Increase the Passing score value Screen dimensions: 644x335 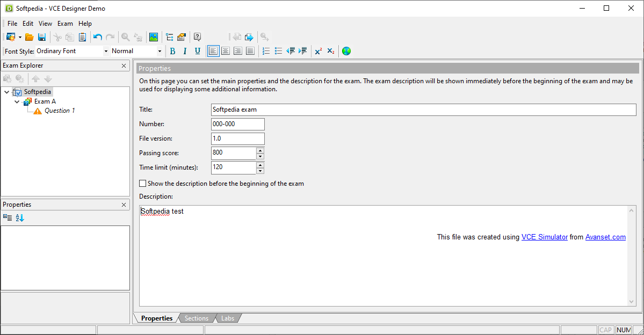point(260,150)
